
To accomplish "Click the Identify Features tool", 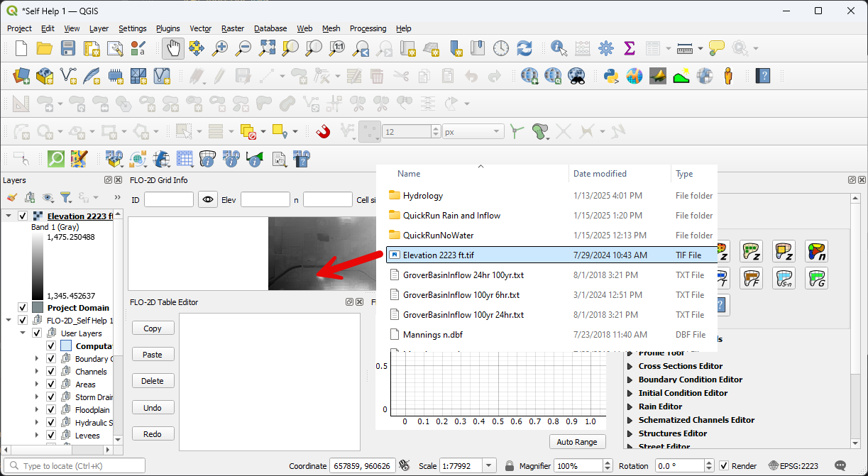I will pos(559,48).
